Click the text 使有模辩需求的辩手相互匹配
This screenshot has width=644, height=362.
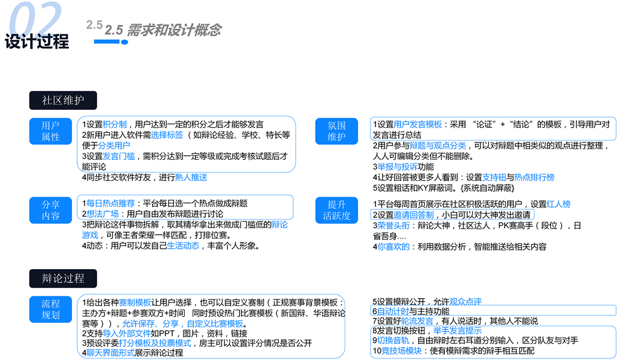click(482, 351)
